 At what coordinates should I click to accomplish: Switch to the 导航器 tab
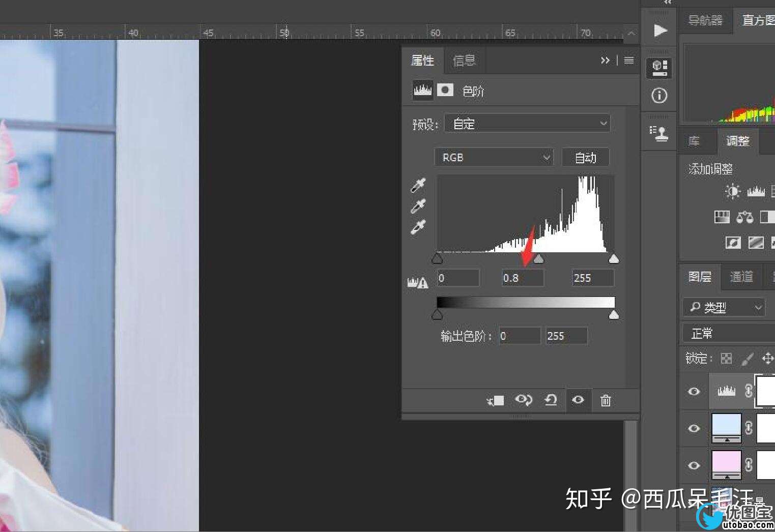(x=705, y=20)
